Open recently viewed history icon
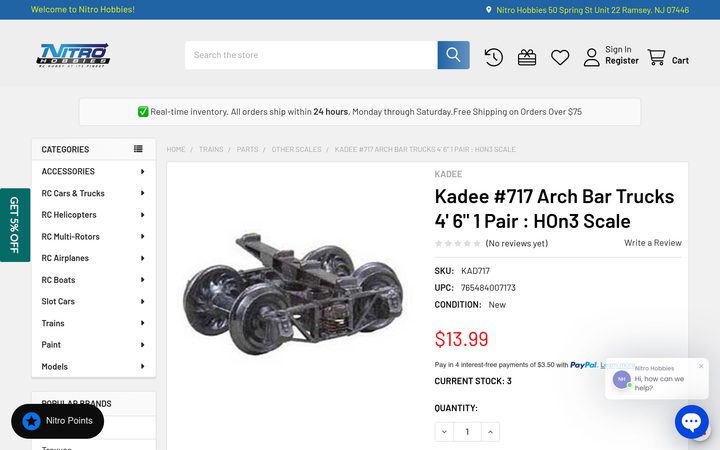 click(494, 57)
